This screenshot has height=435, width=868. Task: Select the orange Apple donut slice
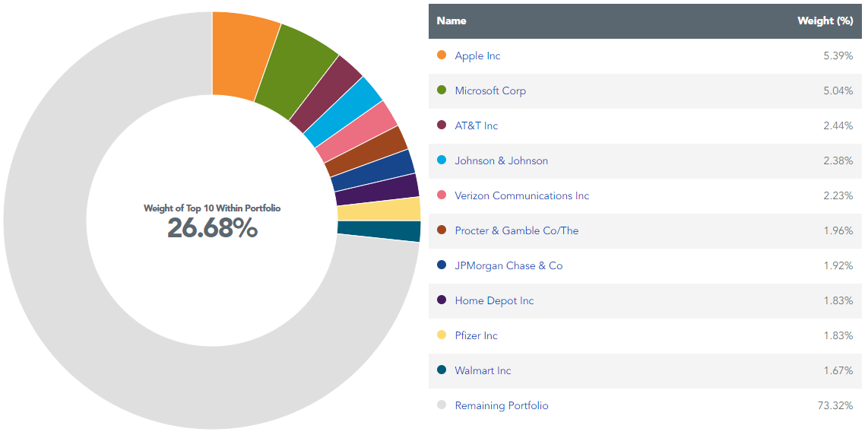click(x=242, y=56)
